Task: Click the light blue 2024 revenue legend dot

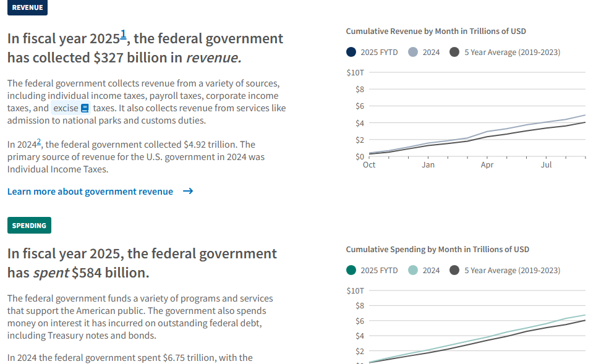Action: [x=413, y=52]
